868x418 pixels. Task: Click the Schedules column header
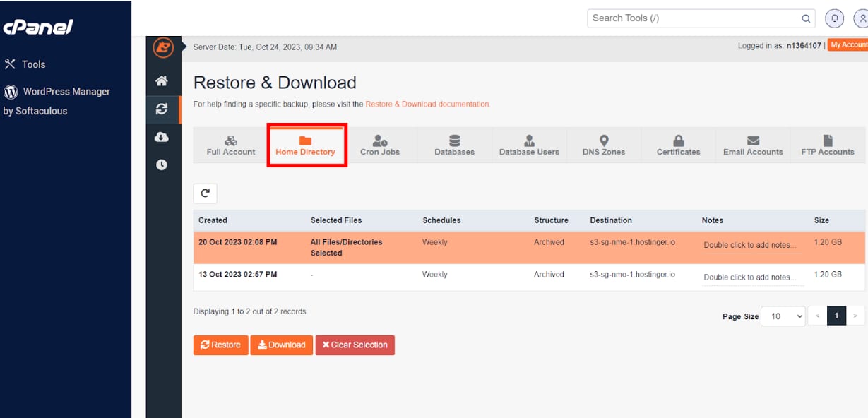441,220
